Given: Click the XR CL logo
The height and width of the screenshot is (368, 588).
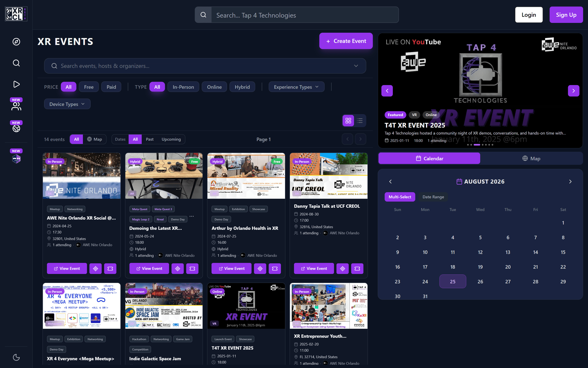Looking at the screenshot, I should coord(16,14).
